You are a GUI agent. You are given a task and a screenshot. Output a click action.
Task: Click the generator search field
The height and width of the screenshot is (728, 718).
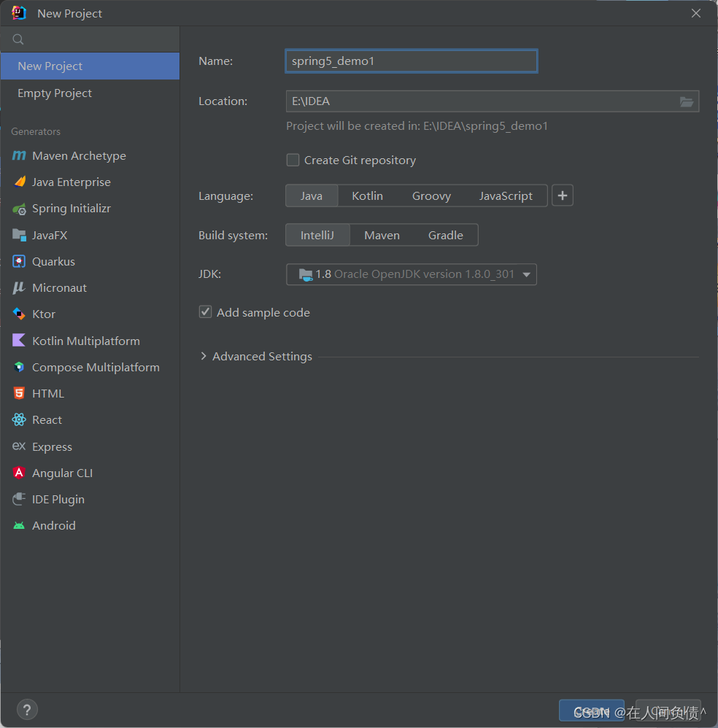(90, 39)
